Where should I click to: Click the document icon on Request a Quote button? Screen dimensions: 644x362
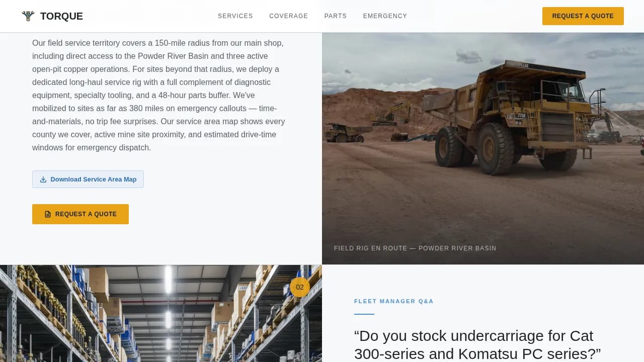pos(48,214)
